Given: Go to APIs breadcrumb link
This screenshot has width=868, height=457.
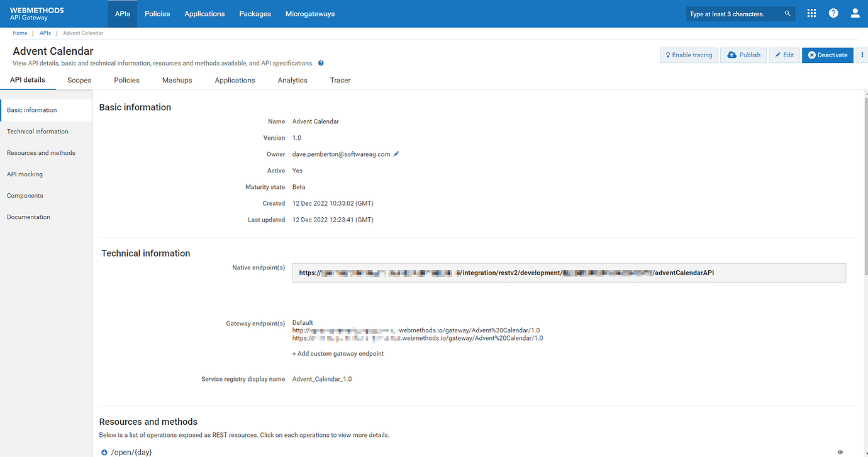Looking at the screenshot, I should (x=45, y=33).
